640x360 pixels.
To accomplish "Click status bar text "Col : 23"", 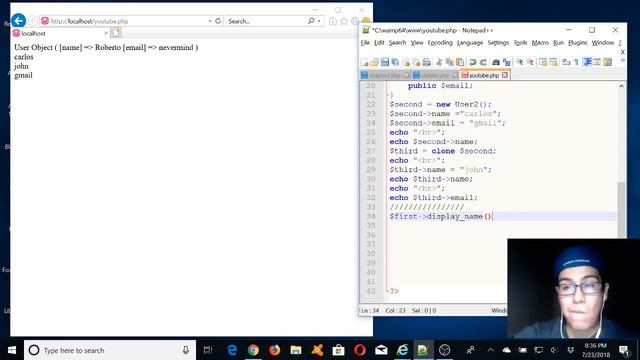I will click(x=396, y=311).
